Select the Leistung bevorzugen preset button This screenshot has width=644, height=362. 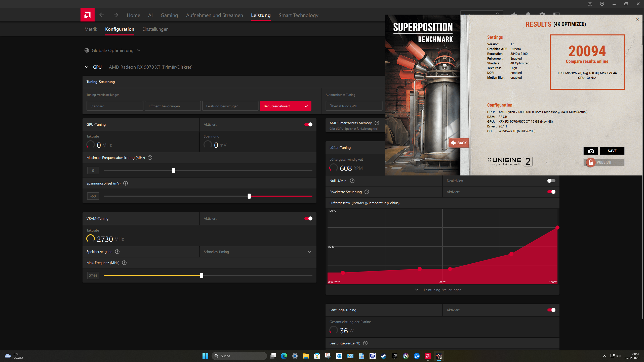click(230, 106)
